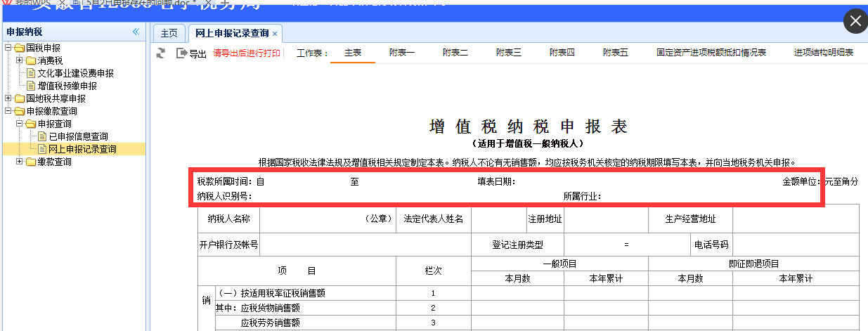Click the round overlay close button
Screen dimensions: 868x331
[x=855, y=21]
